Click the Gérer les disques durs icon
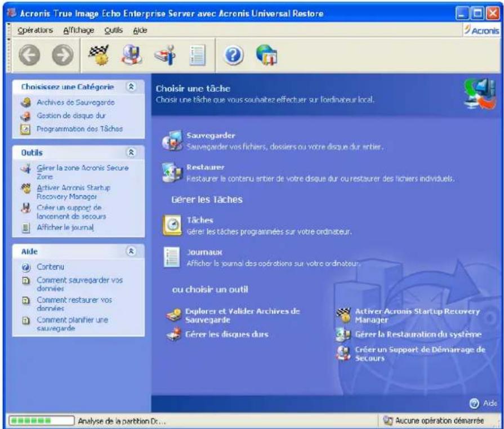This screenshot has width=504, height=429. [174, 334]
